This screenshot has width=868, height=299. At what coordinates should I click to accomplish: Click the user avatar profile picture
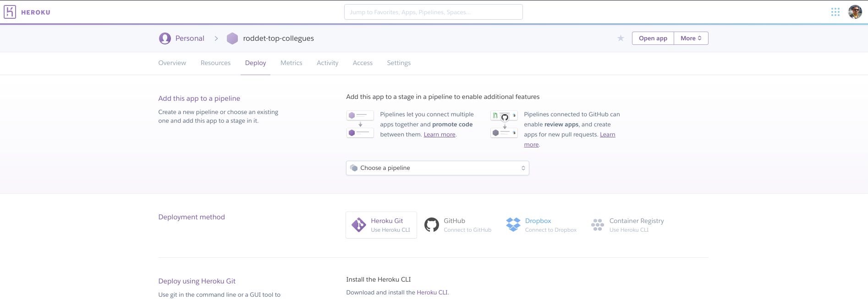pos(855,12)
